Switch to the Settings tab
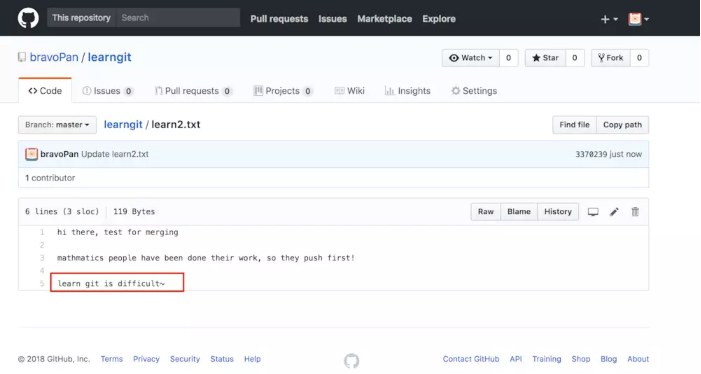 click(474, 91)
